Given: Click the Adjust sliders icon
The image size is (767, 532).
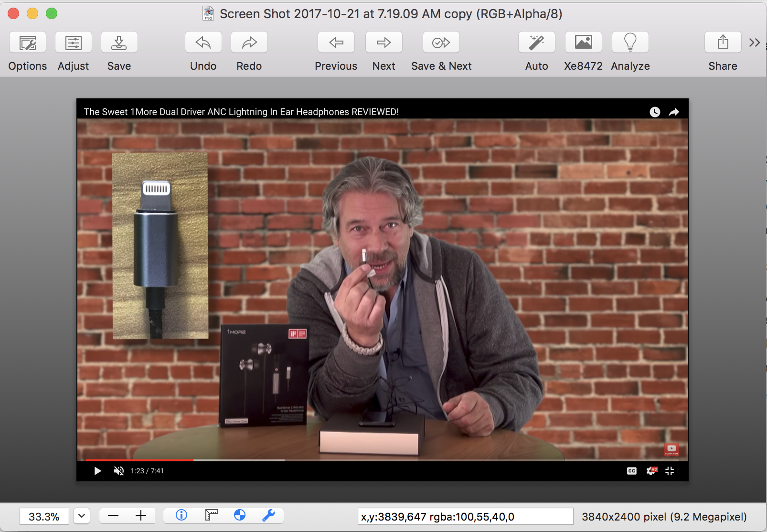Looking at the screenshot, I should point(73,43).
